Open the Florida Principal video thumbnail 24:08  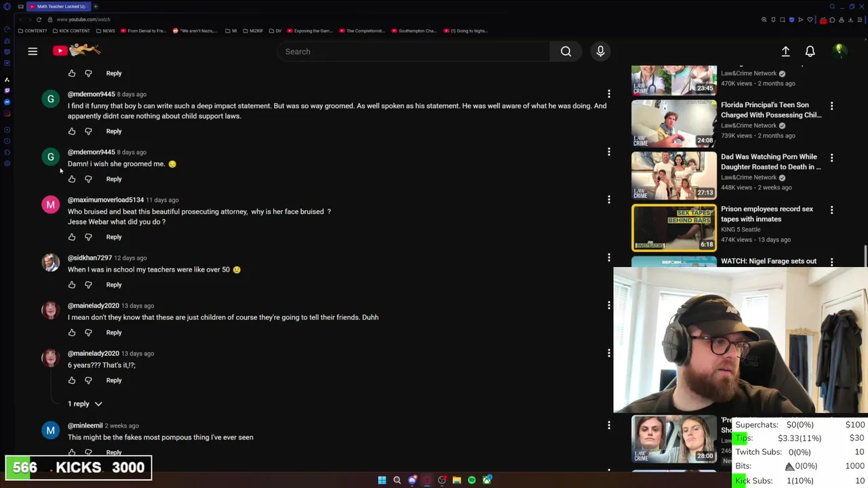(x=673, y=124)
